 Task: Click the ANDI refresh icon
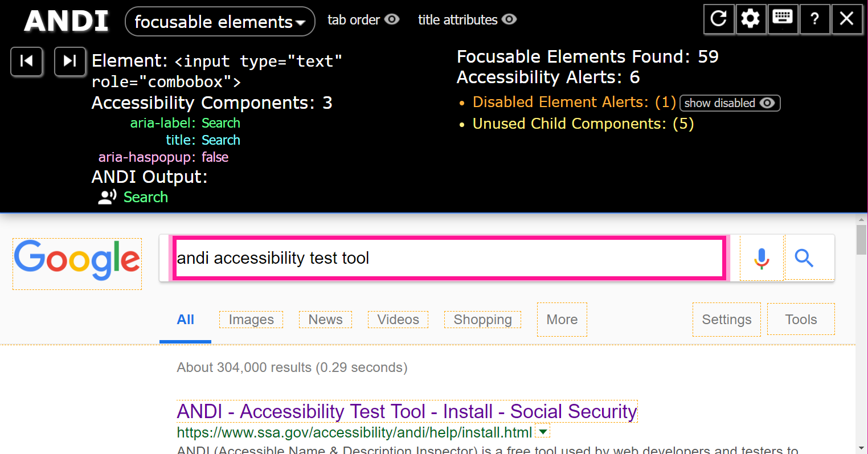coord(719,19)
